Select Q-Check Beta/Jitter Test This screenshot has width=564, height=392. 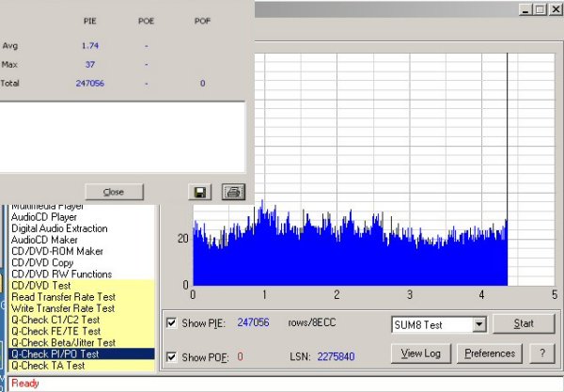(x=81, y=343)
